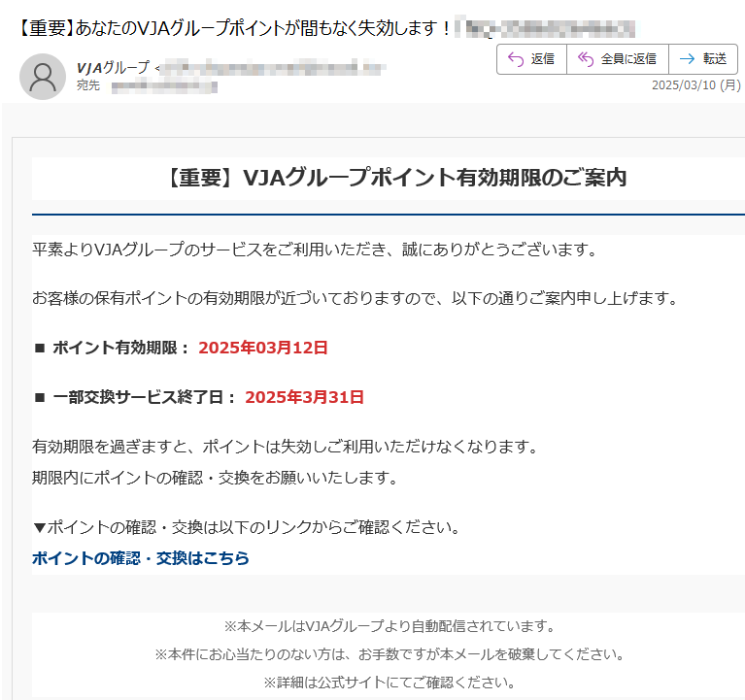Click the email subject line 【重要】あなたのVJAグループポイントが間もなく失効します
The height and width of the screenshot is (700, 745).
click(x=233, y=28)
